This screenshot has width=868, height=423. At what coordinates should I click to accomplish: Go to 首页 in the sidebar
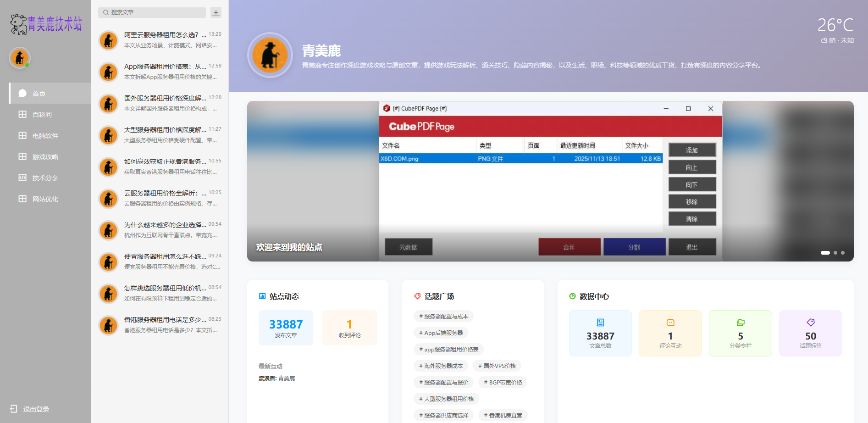click(50, 93)
